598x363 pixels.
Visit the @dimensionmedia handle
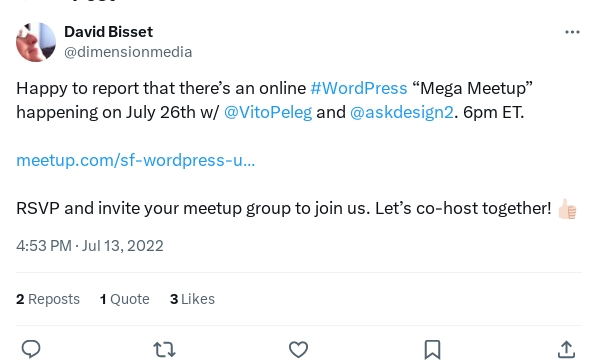[128, 52]
